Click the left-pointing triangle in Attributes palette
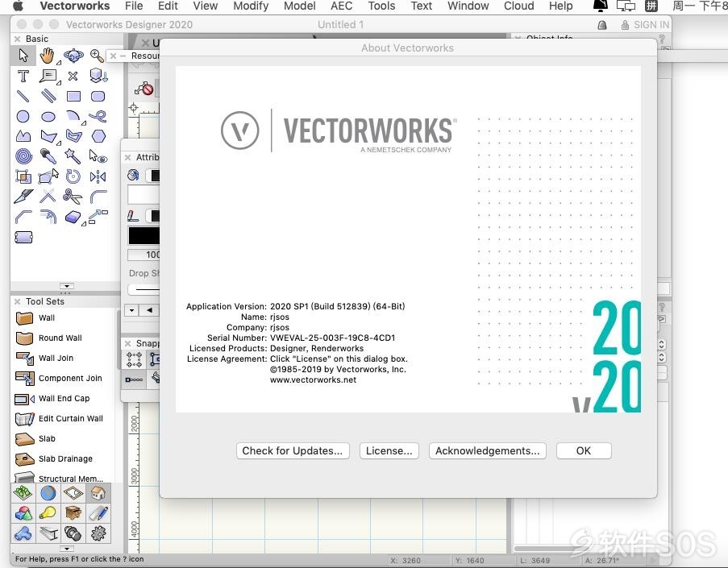 (149, 310)
